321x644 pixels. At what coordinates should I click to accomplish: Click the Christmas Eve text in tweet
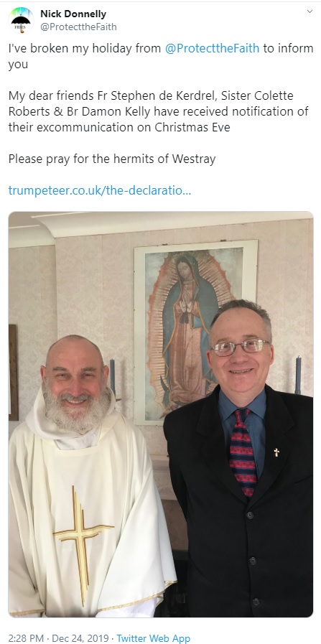click(192, 127)
